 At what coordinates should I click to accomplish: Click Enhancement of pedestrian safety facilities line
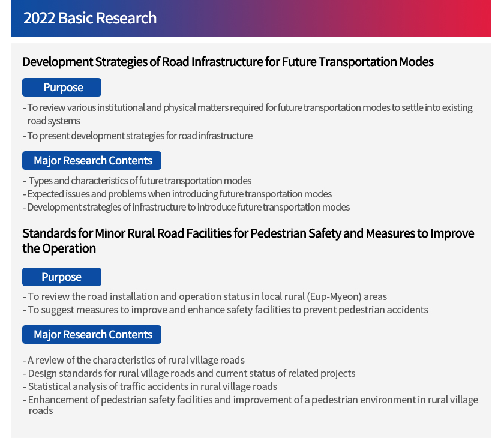250,404
